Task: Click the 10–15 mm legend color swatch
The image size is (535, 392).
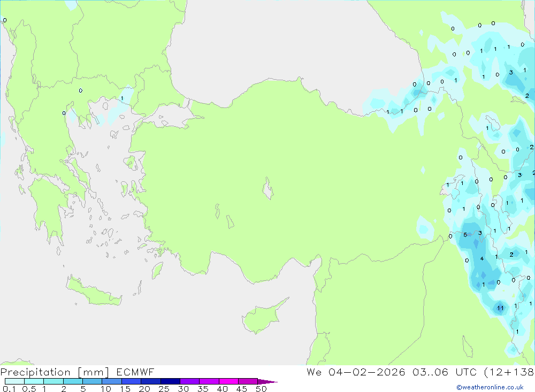Action: [112, 381]
